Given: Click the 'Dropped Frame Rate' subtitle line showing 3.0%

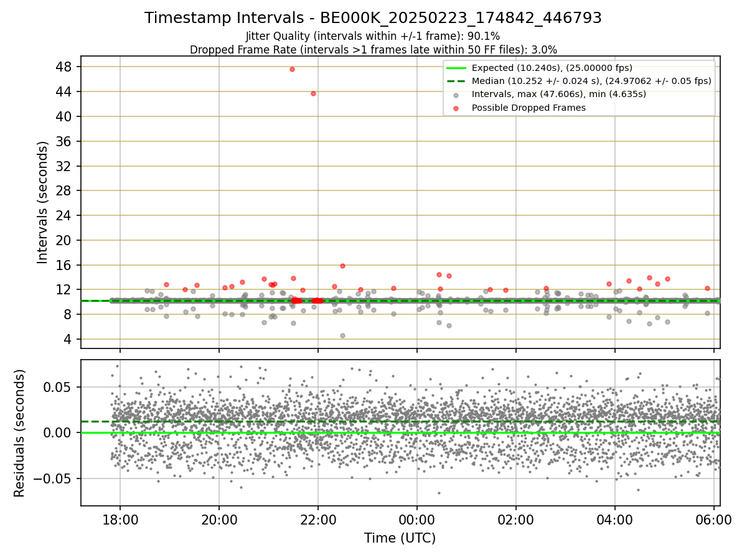Looking at the screenshot, I should [x=373, y=49].
